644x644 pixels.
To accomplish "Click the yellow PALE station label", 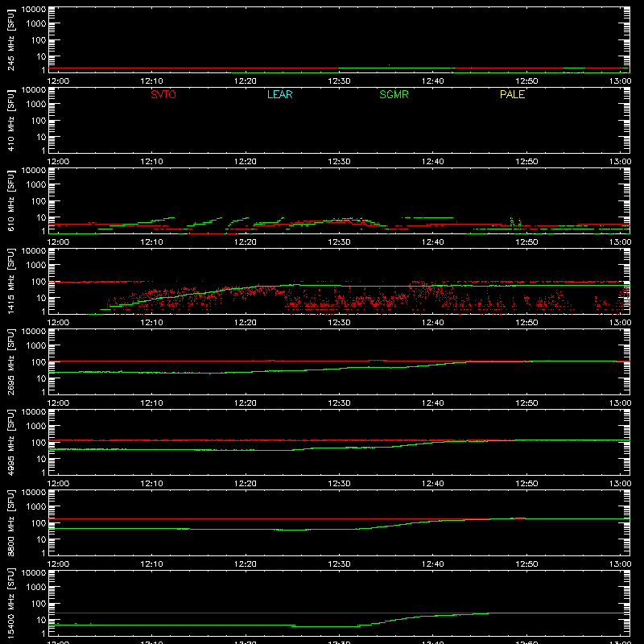I will 512,94.
